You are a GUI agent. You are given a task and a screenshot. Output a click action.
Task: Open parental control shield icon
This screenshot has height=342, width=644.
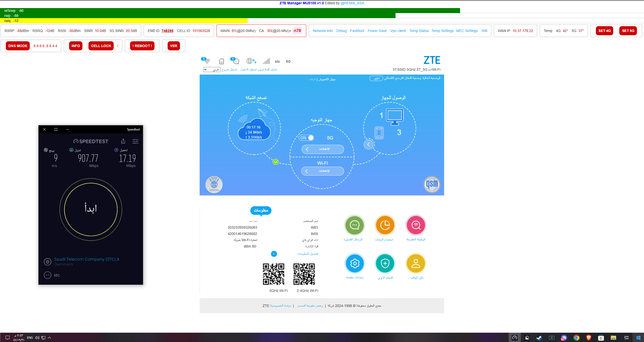pos(385,263)
